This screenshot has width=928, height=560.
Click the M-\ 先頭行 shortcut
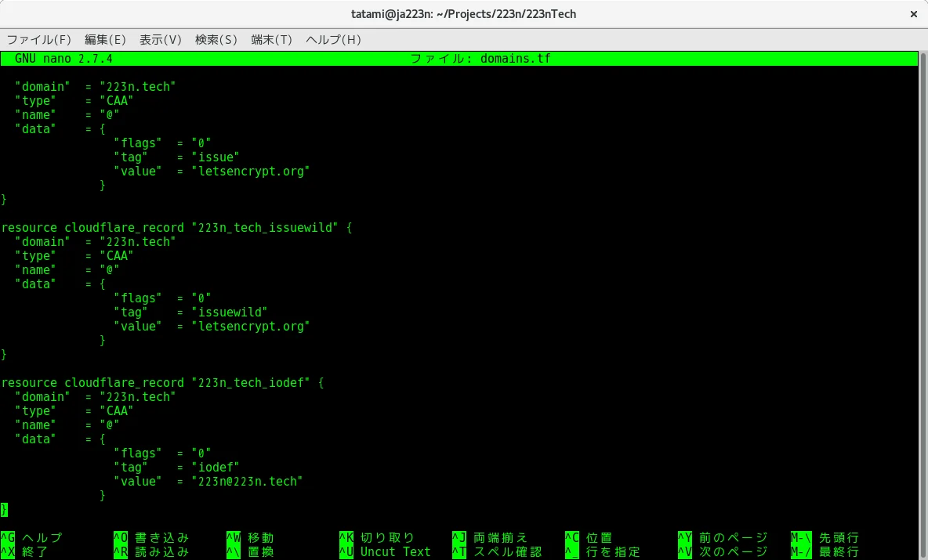point(825,537)
